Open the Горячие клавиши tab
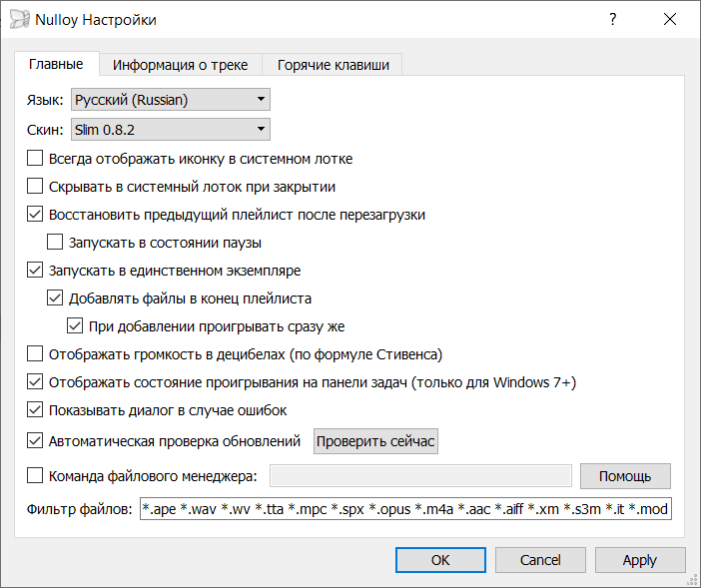Viewport: 701px width, 588px height. click(x=333, y=65)
